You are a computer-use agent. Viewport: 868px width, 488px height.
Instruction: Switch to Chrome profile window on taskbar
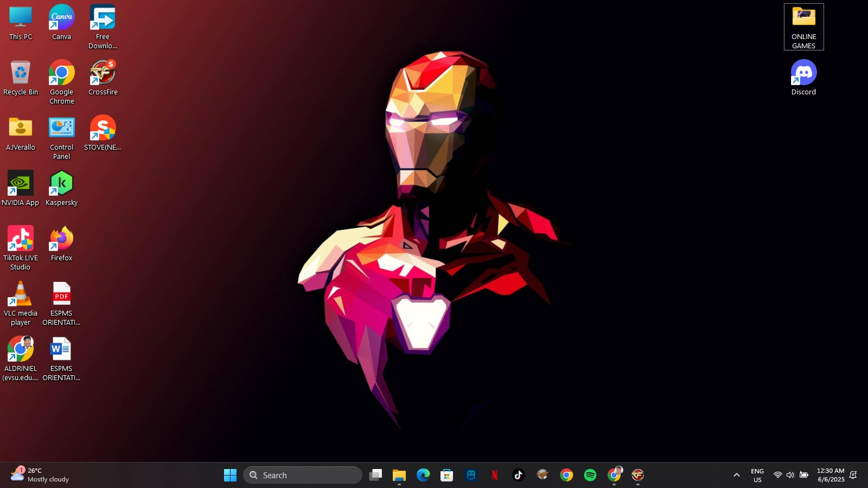coord(614,475)
